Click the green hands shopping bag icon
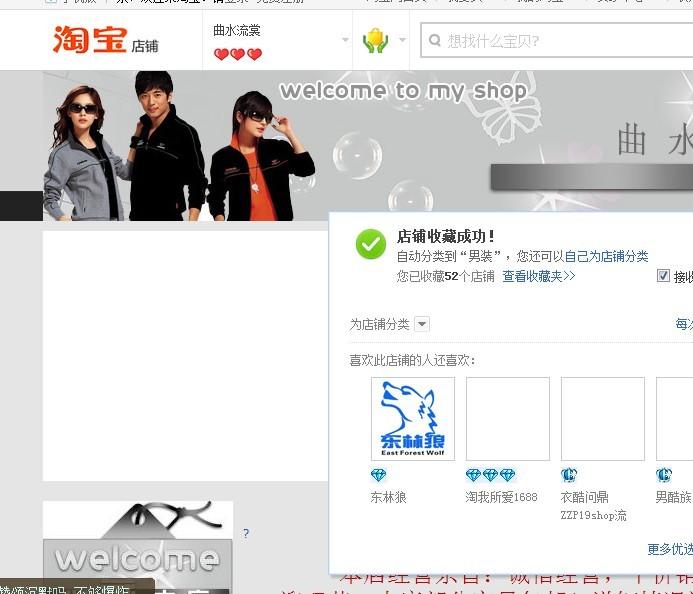Viewport: 693px width, 594px height. click(x=375, y=40)
